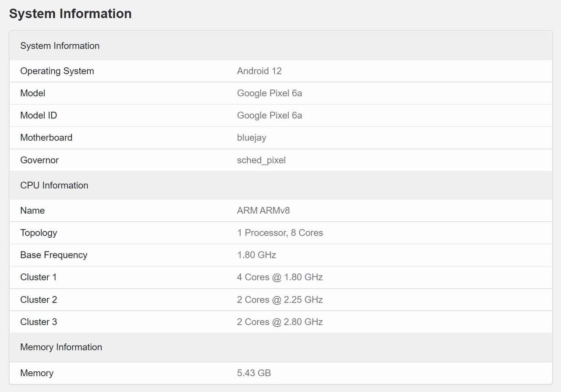Viewport: 561px width, 392px height.
Task: Click the Google Pixel 6a Model value
Action: [x=269, y=93]
